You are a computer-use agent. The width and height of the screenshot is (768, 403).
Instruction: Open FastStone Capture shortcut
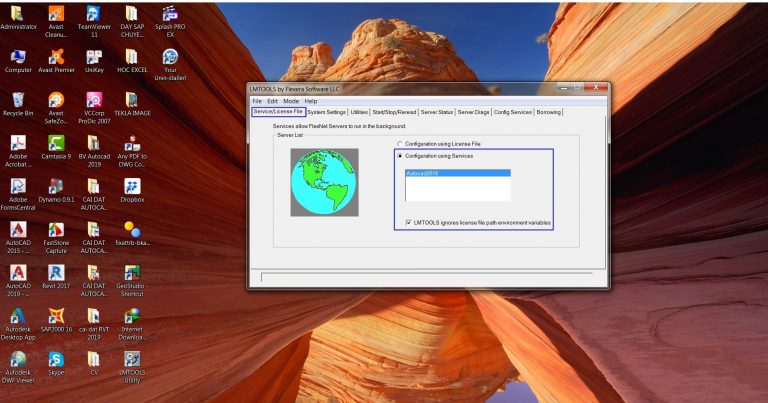point(56,237)
